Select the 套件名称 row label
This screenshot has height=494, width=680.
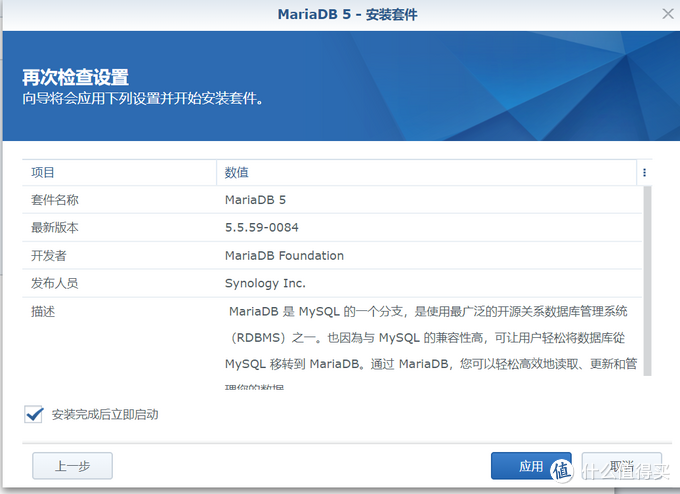55,200
